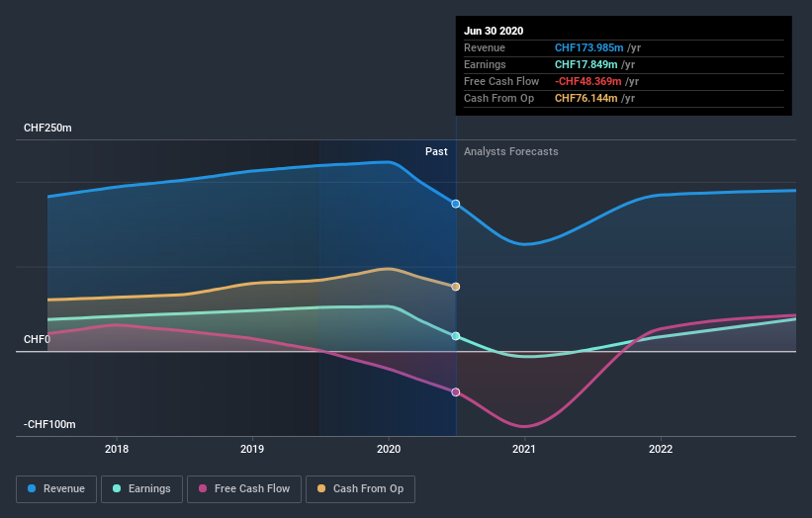This screenshot has height=518, width=812.
Task: Click the teal Earnings dot in the legend
Action: [117, 488]
